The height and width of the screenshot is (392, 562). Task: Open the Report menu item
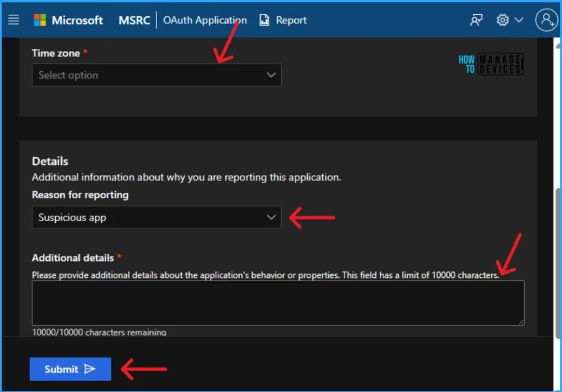[291, 20]
